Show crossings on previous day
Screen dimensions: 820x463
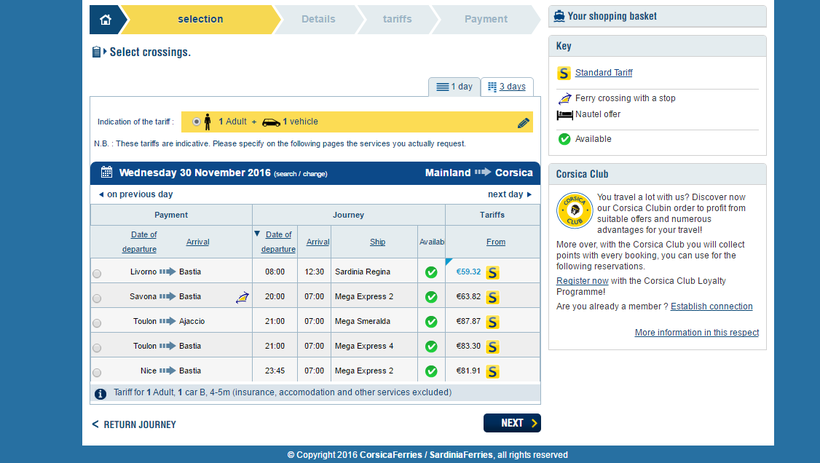135,194
